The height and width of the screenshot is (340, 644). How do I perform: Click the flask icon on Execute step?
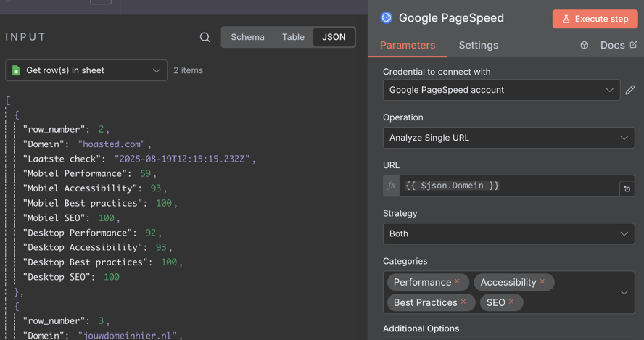566,19
